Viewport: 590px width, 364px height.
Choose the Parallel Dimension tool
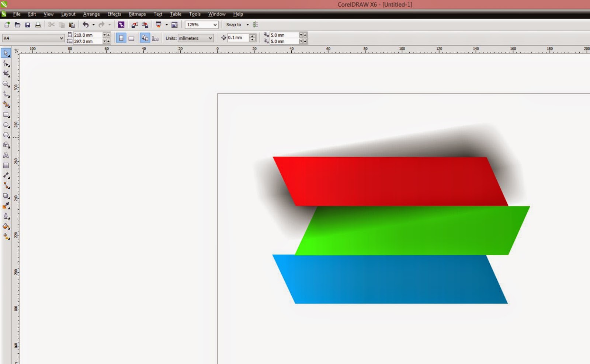pos(6,175)
